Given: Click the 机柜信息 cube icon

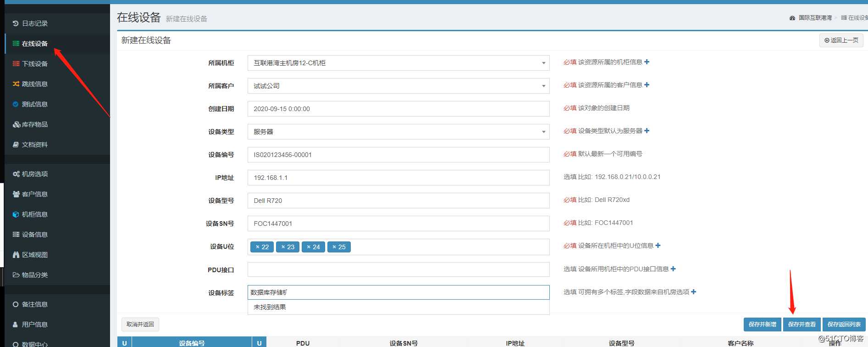Looking at the screenshot, I should (16, 214).
